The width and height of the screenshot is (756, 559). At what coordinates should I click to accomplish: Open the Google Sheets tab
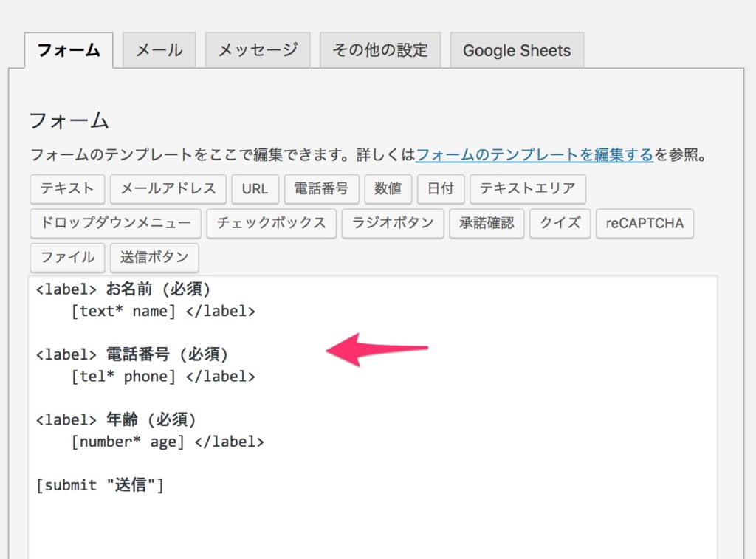[x=516, y=51]
